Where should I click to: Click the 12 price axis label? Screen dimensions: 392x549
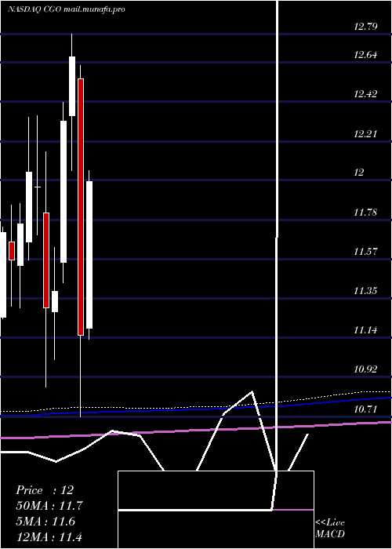point(359,173)
